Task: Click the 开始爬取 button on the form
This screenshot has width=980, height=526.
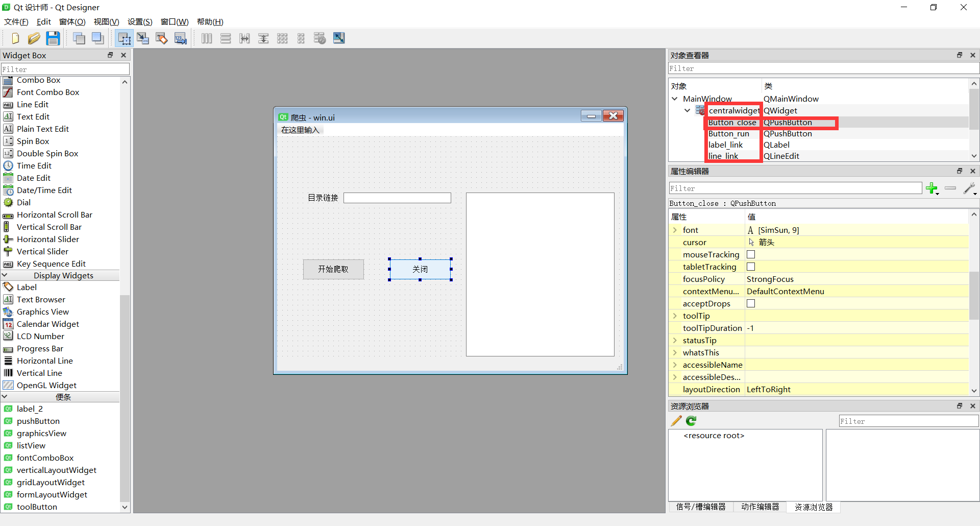Action: click(x=333, y=269)
